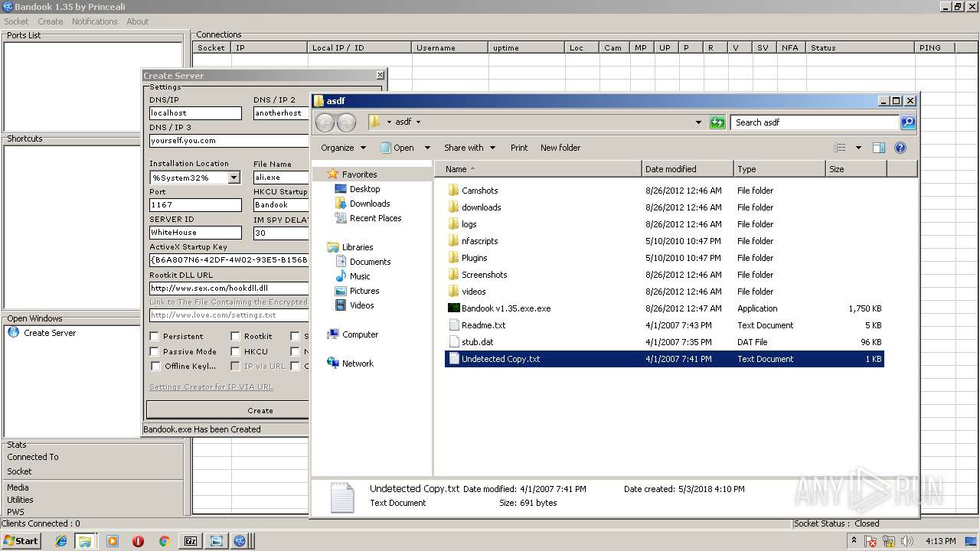The width and height of the screenshot is (980, 551).
Task: Open the About menu
Action: point(138,21)
